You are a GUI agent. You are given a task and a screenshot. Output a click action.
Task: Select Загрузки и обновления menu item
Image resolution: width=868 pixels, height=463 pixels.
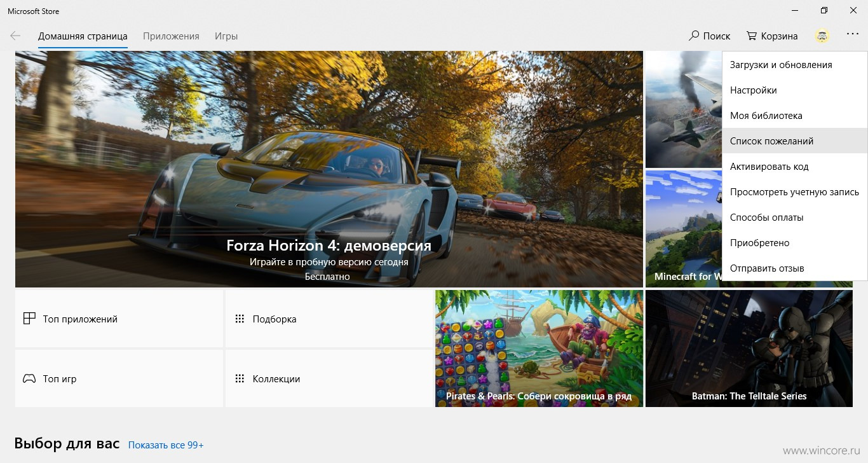794,65
